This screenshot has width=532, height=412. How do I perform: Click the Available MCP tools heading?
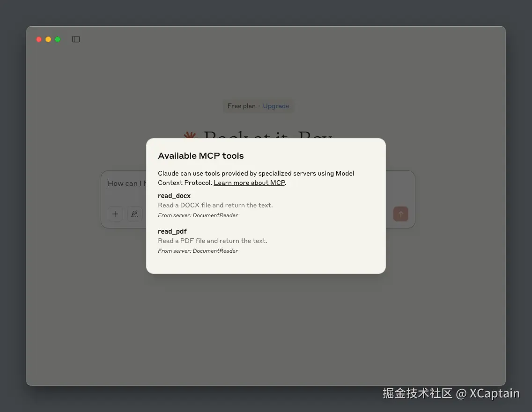point(201,155)
